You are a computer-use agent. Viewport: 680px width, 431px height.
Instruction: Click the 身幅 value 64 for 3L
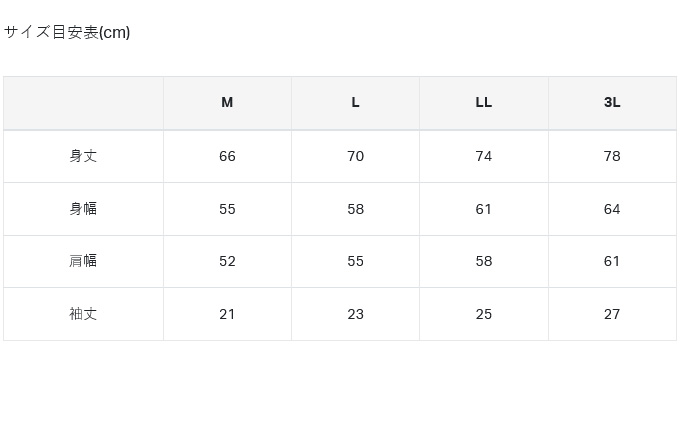(612, 209)
